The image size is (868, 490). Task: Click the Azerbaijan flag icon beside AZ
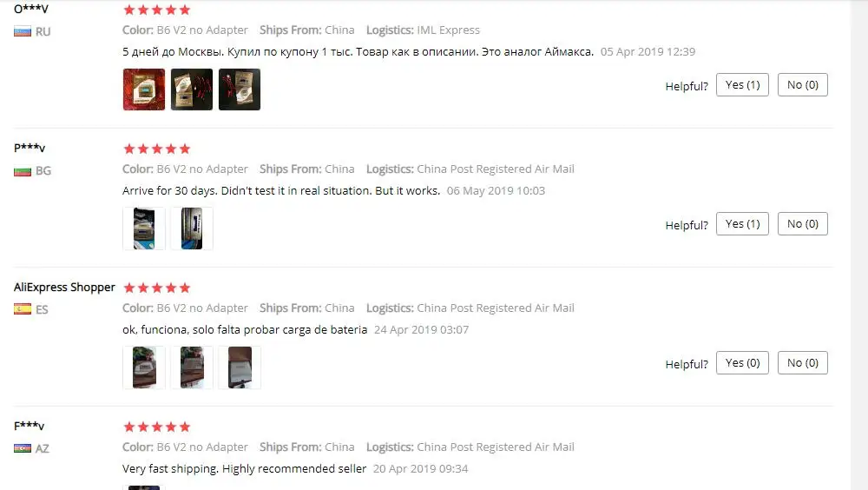(23, 448)
